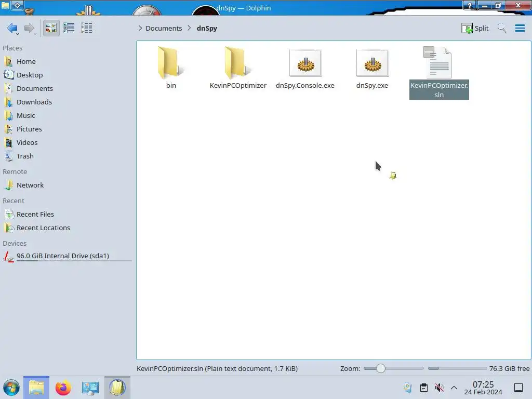Click the muted volume tray icon
Screen dimensions: 532x399
[439, 388]
